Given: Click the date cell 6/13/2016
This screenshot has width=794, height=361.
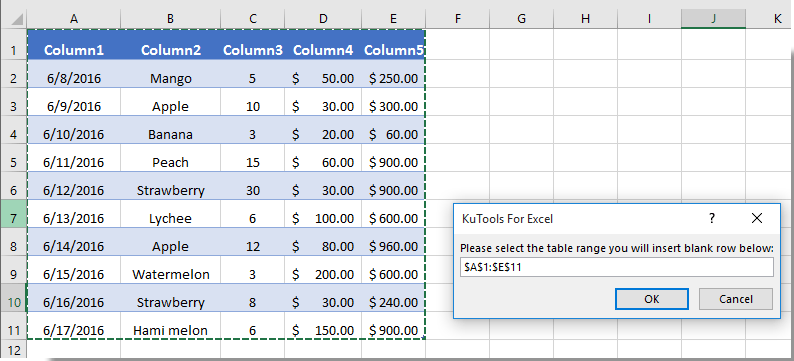Looking at the screenshot, I should 74,214.
